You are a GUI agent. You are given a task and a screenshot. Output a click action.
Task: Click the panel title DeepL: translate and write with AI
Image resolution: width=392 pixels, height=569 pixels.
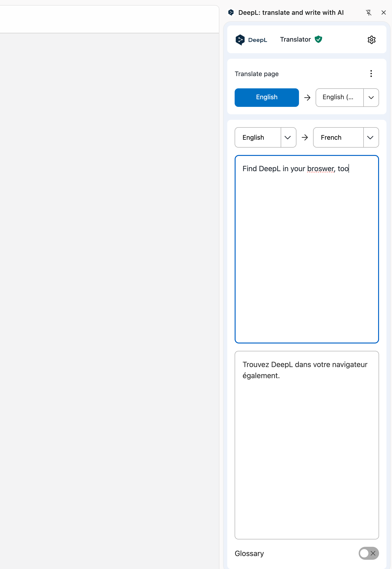pyautogui.click(x=291, y=12)
